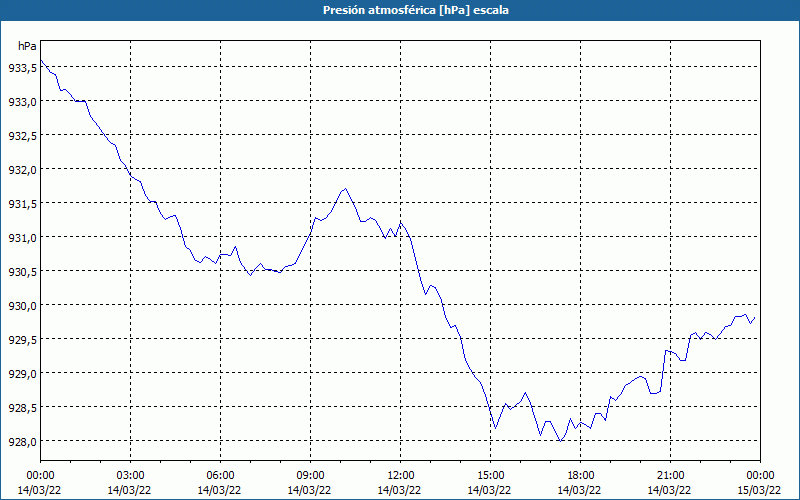
Task: Select the 932,5 axis value
Action: click(x=22, y=136)
